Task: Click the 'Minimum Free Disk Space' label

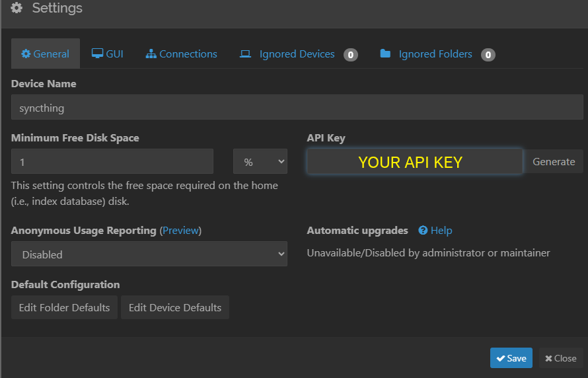Action: point(75,138)
